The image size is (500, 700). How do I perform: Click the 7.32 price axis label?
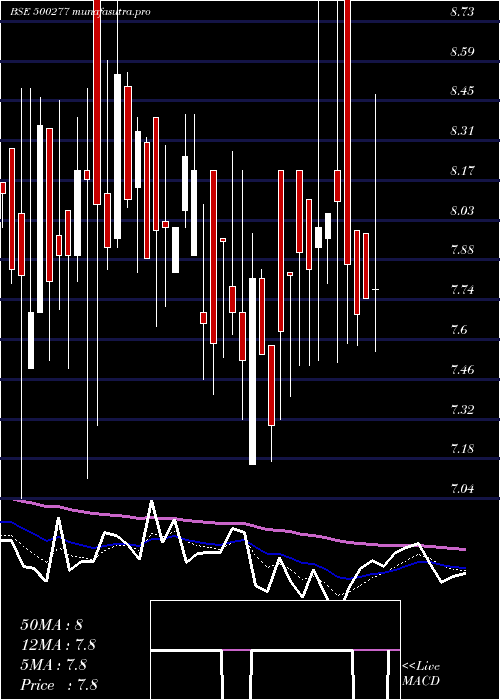tap(462, 409)
